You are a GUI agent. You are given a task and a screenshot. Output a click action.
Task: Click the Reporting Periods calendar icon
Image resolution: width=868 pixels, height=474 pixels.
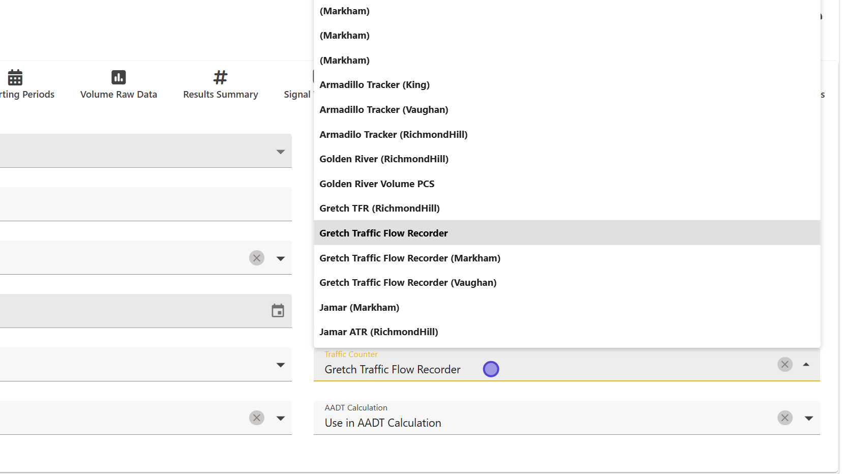15,77
